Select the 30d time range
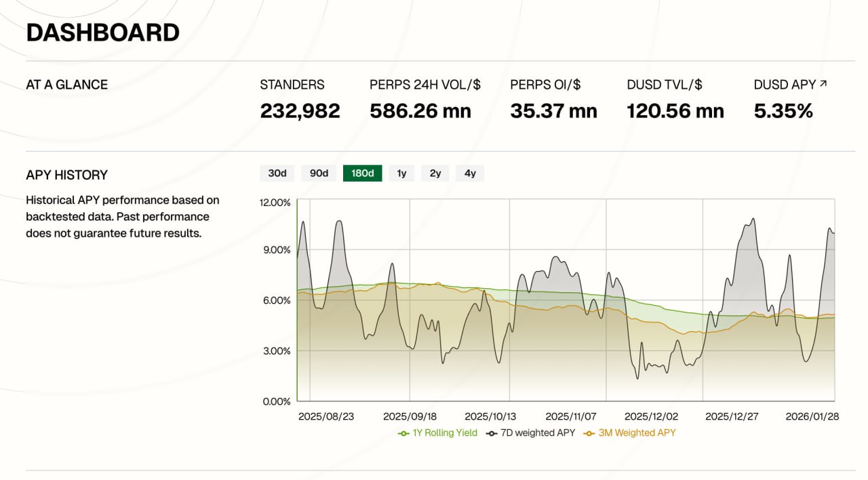The image size is (868, 480). click(x=277, y=174)
